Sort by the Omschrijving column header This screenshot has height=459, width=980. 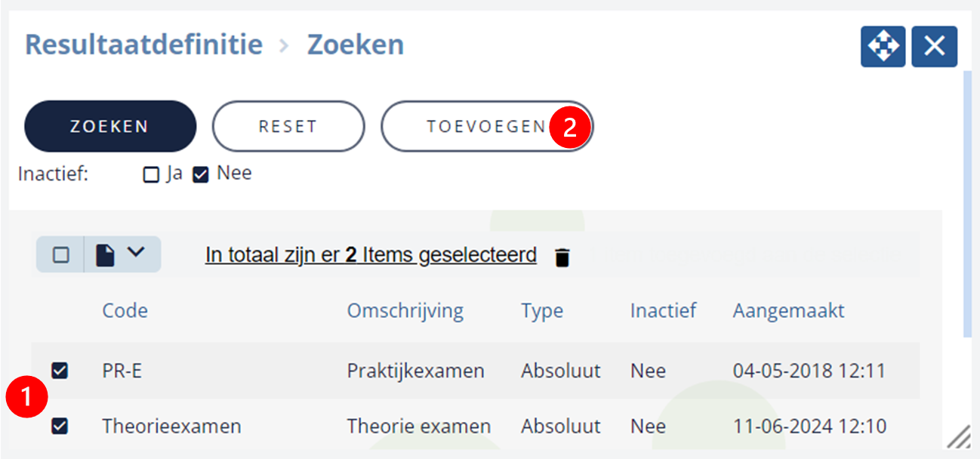coord(405,310)
